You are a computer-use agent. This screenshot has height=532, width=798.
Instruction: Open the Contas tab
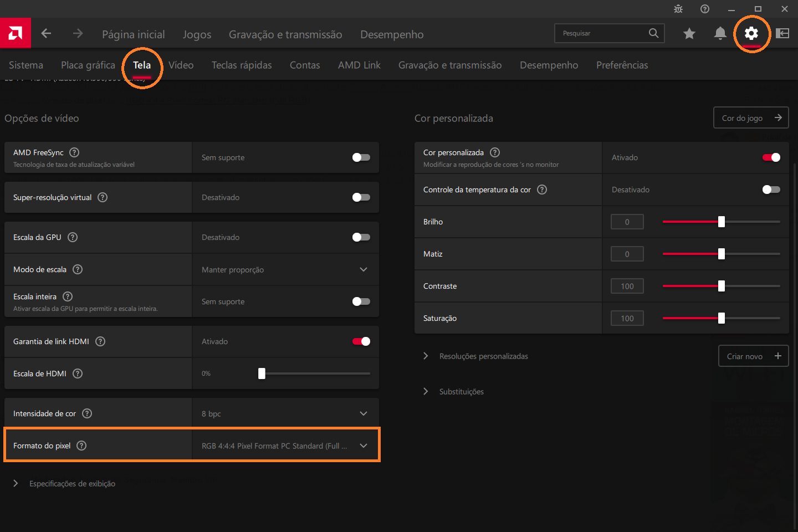(305, 65)
